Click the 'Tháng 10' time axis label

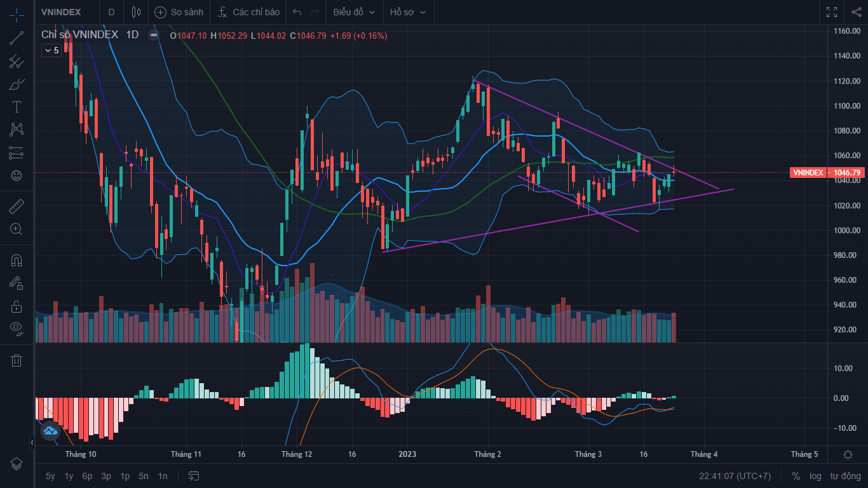click(81, 454)
